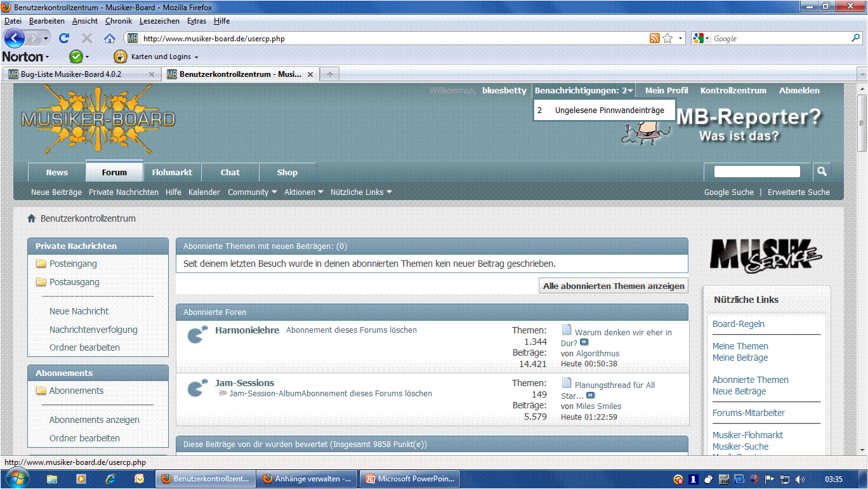Open the Windows Start menu
This screenshot has height=489, width=868.
coord(16,478)
